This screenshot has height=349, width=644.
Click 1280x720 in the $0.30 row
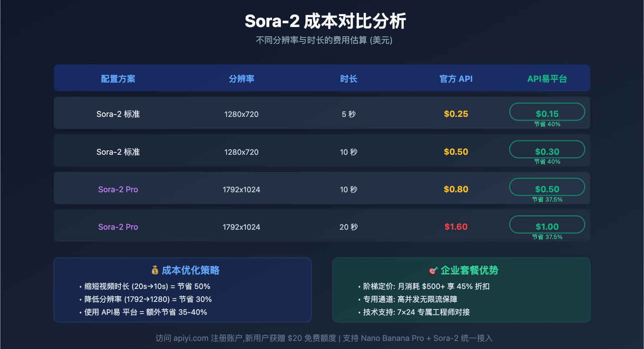click(x=242, y=152)
